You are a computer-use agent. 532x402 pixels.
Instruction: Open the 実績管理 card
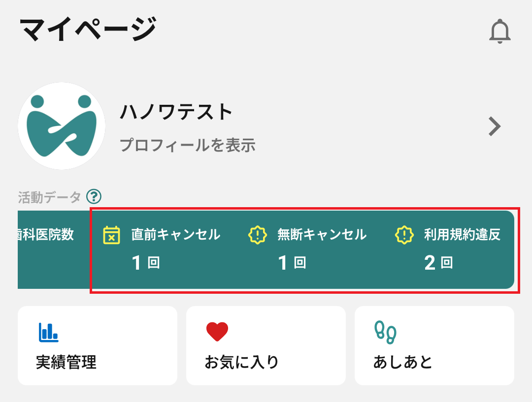(x=97, y=345)
